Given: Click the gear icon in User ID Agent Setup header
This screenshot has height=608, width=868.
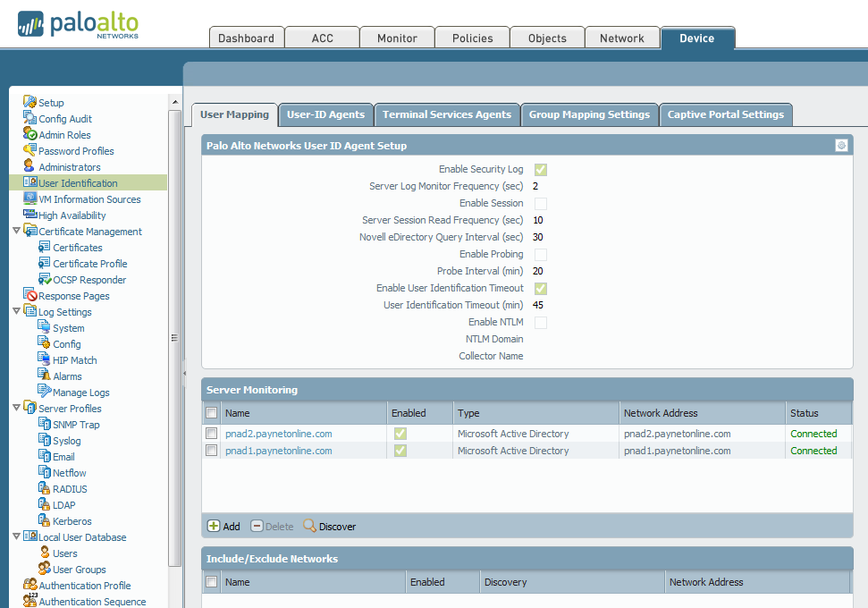Looking at the screenshot, I should tap(841, 146).
